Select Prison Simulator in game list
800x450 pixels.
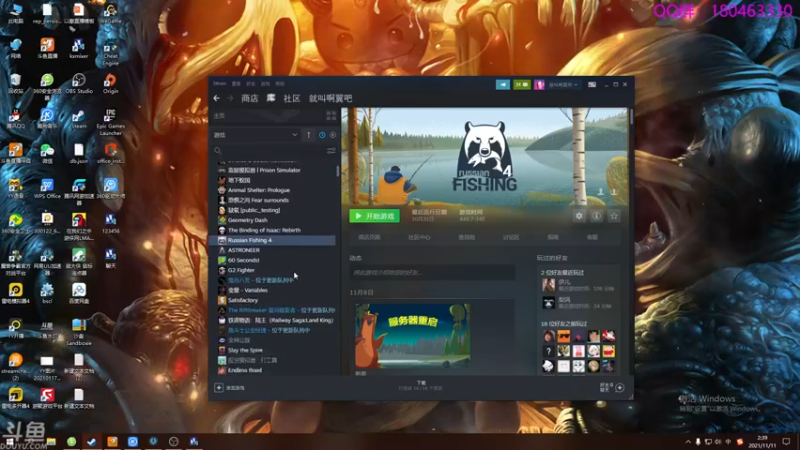click(x=273, y=170)
